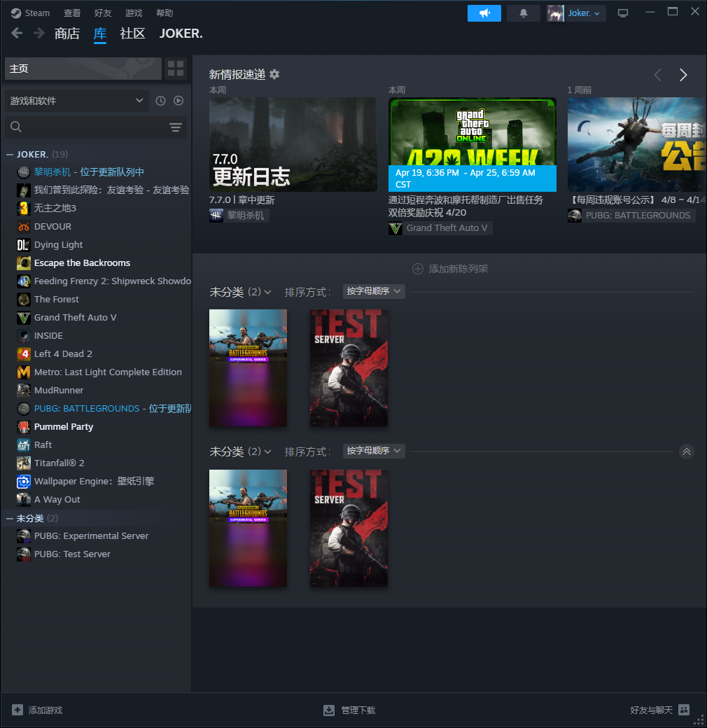707x728 pixels.
Task: Click the Raft game icon
Action: coord(24,444)
